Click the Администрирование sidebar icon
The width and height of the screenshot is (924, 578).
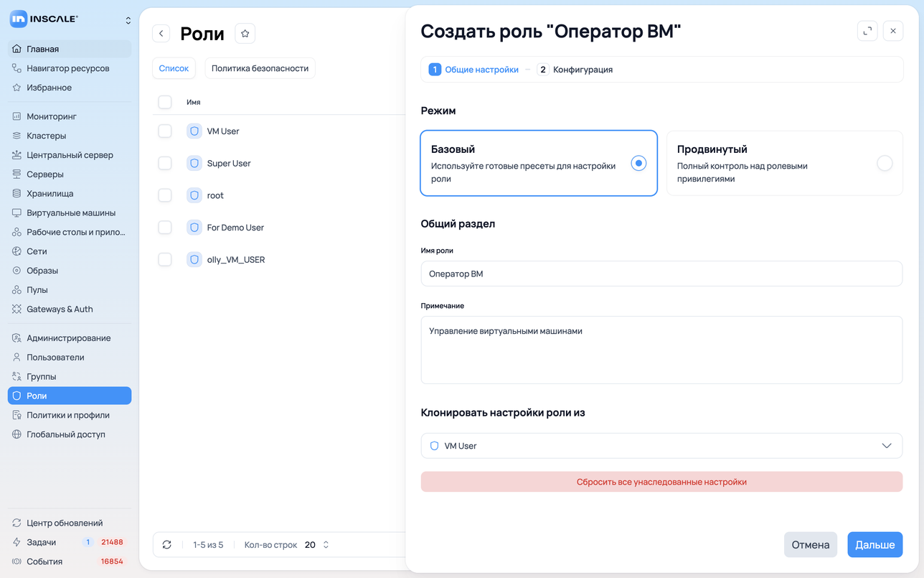click(x=17, y=338)
